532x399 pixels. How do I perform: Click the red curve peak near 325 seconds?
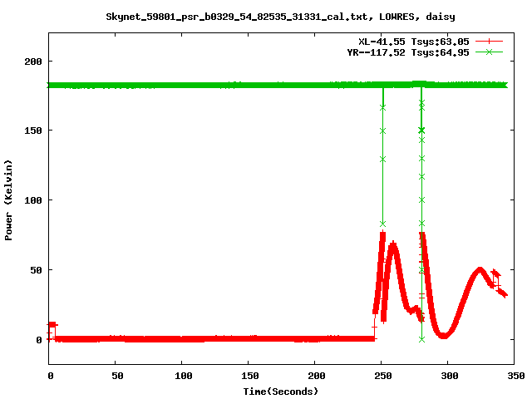click(x=480, y=270)
